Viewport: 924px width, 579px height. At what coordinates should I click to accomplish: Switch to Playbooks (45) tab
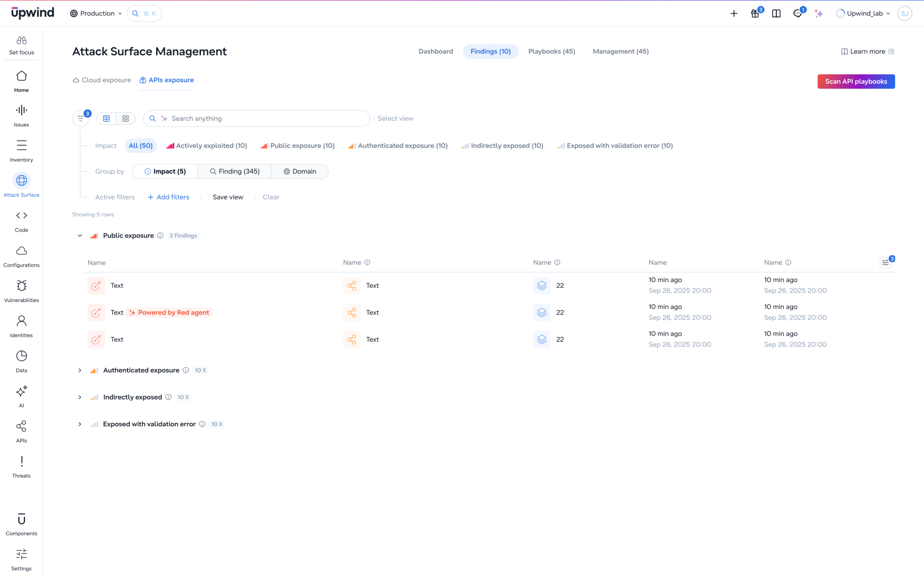(552, 51)
